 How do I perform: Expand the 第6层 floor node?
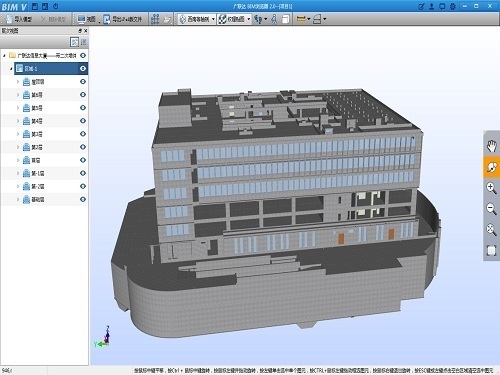18,95
